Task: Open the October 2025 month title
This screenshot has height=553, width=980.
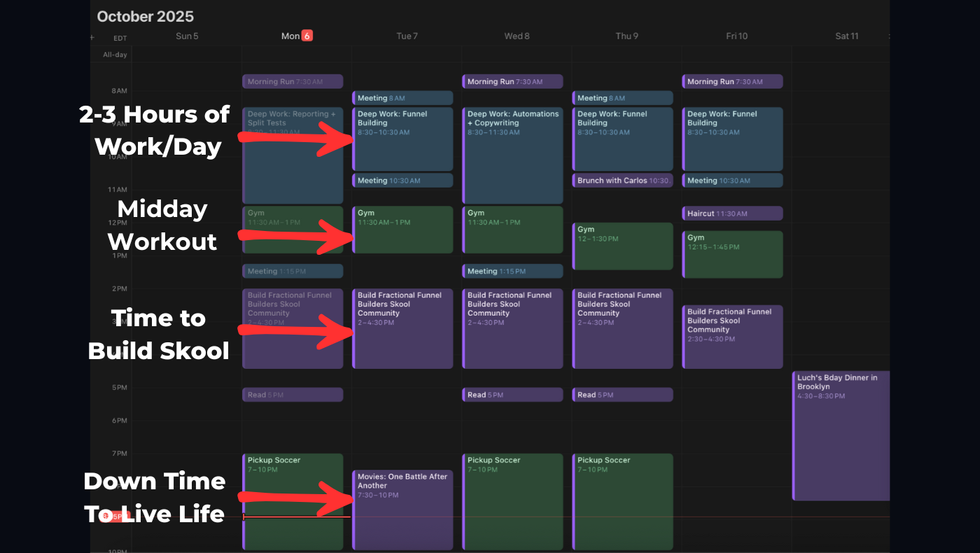Action: 146,16
